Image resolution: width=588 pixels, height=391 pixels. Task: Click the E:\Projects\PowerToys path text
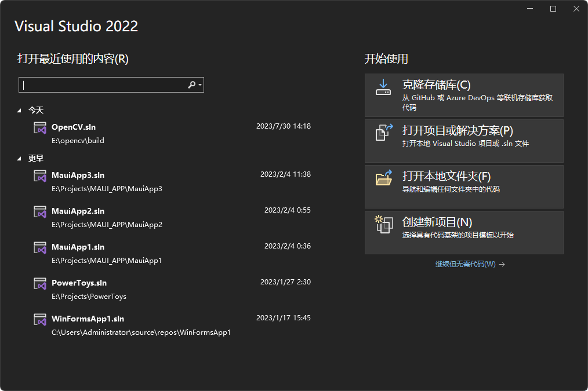pos(89,297)
